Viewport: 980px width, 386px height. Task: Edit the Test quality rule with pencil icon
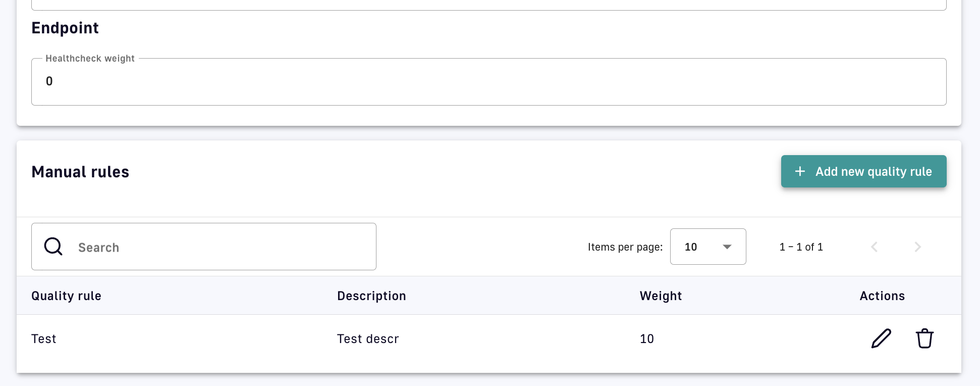tap(881, 339)
